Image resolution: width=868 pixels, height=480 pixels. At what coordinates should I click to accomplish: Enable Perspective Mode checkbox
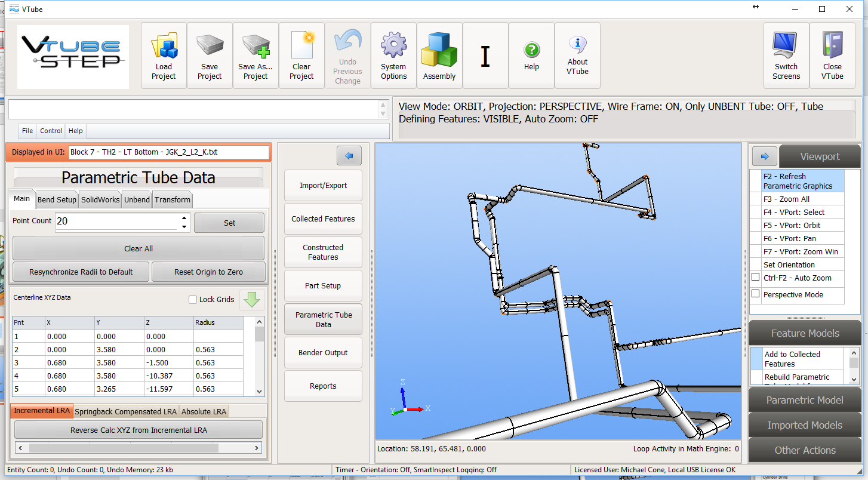tap(755, 294)
